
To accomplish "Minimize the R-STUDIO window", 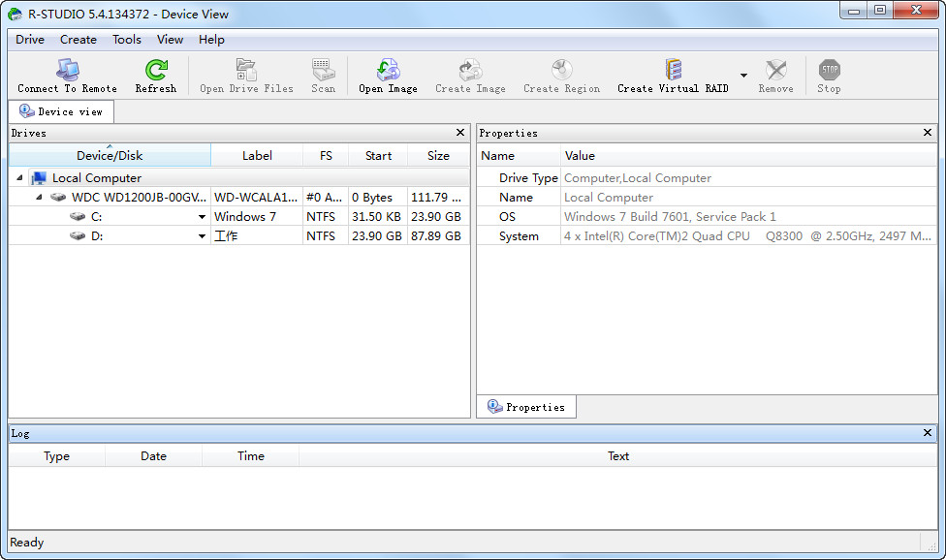I will [x=854, y=11].
